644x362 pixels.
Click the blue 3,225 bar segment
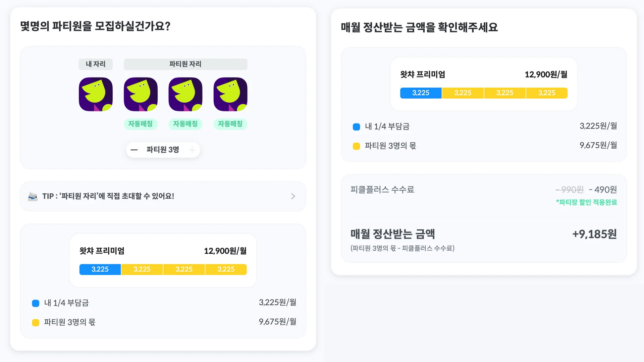pyautogui.click(x=421, y=93)
